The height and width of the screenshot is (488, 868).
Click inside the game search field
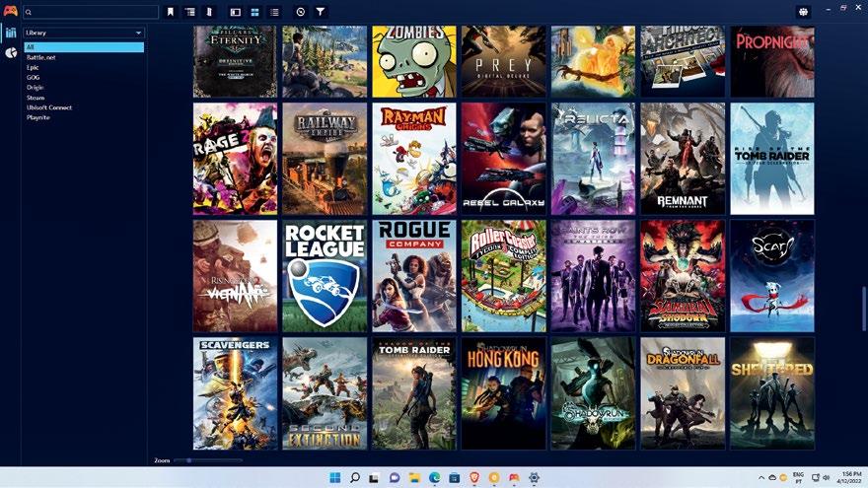click(x=91, y=12)
